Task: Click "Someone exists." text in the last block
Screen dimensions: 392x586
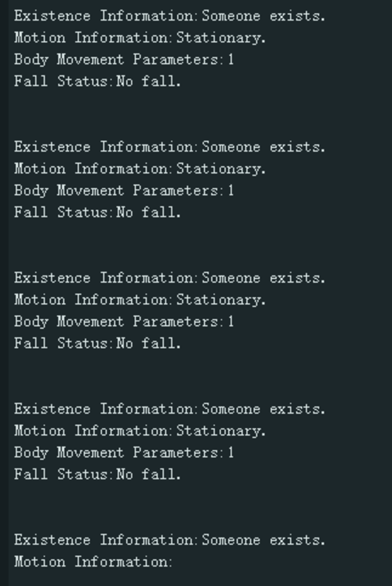Action: click(264, 540)
